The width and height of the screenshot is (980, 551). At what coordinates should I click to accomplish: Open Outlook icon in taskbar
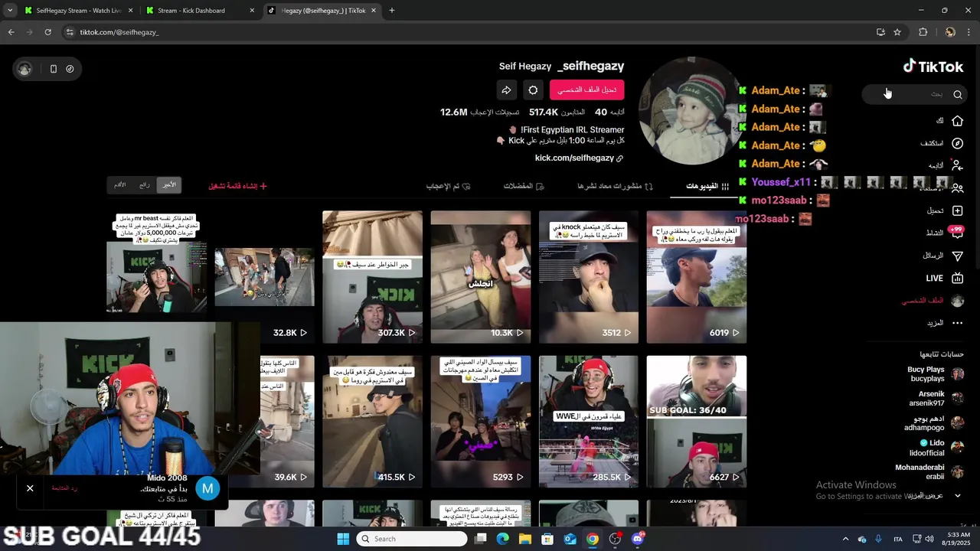[570, 539]
